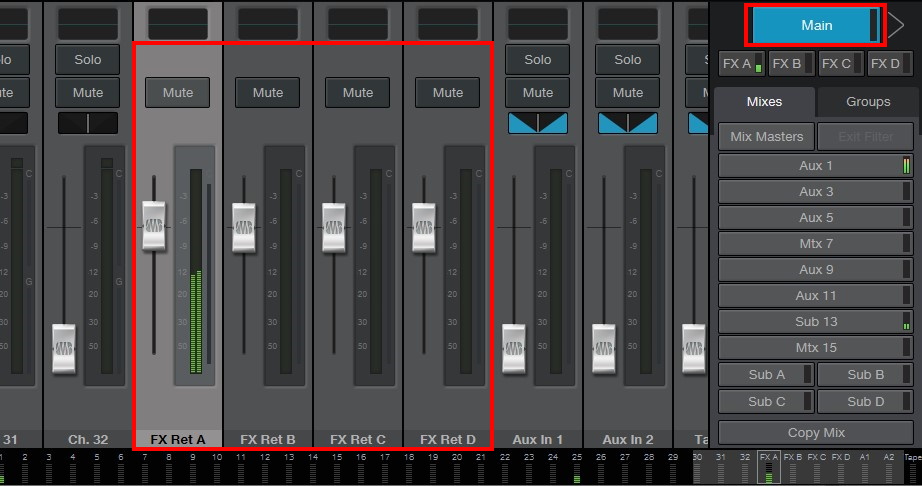Click the Ch. 32 fader handle
922x486 pixels.
[64, 348]
